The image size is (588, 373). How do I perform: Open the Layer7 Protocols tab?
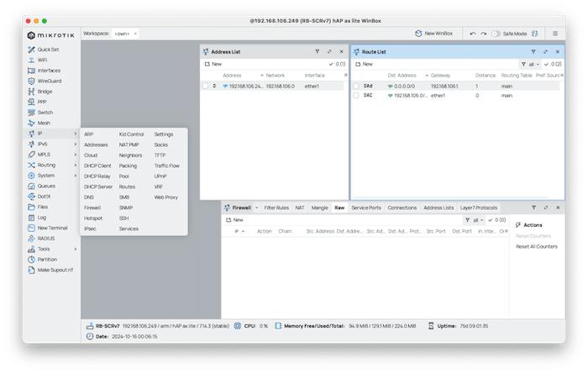pyautogui.click(x=479, y=208)
